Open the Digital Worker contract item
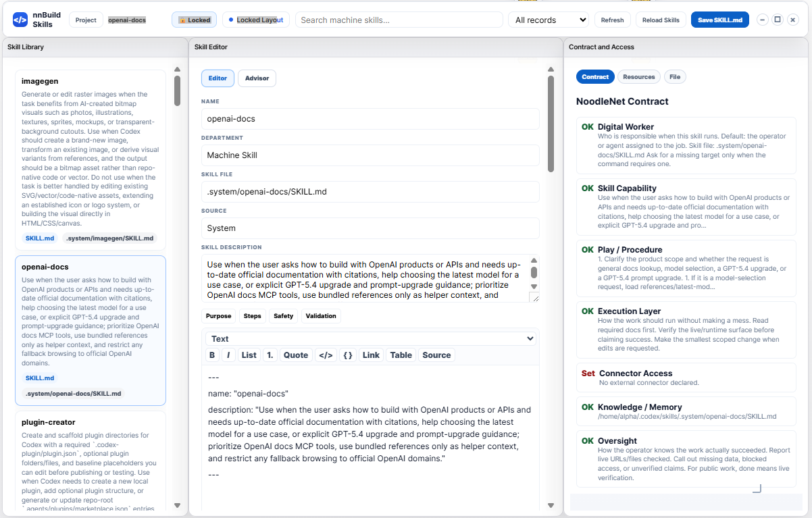The width and height of the screenshot is (812, 518). pyautogui.click(x=686, y=145)
